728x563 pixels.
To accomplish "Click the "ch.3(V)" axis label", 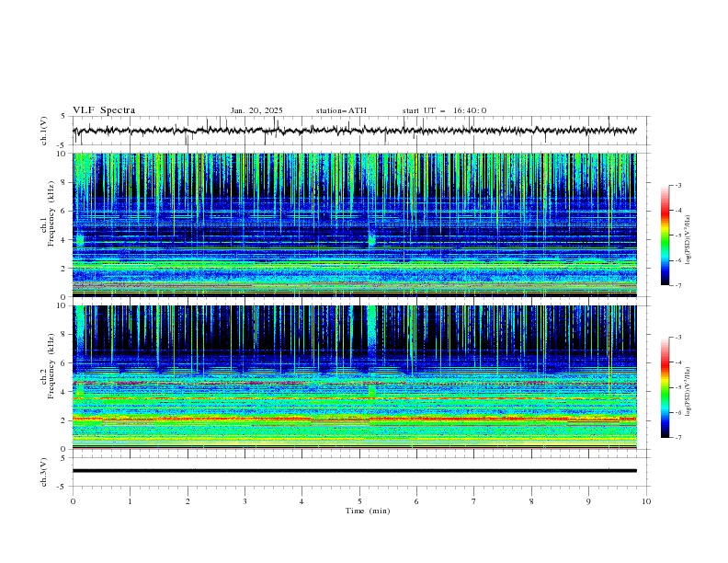I will 44,472.
